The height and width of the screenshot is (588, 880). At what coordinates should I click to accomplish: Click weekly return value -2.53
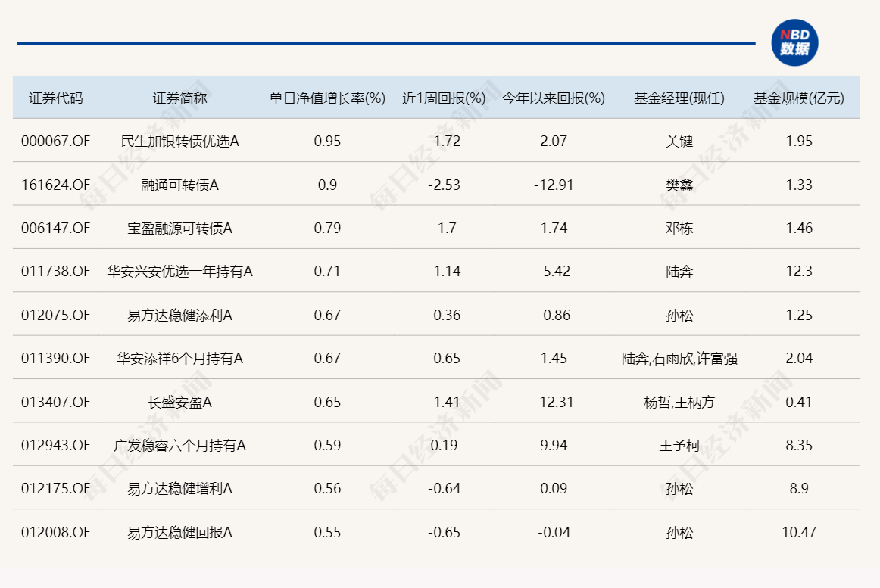coord(444,185)
